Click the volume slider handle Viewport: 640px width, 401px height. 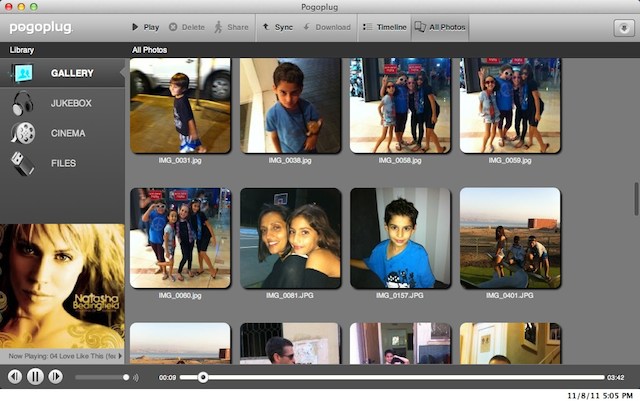click(126, 378)
